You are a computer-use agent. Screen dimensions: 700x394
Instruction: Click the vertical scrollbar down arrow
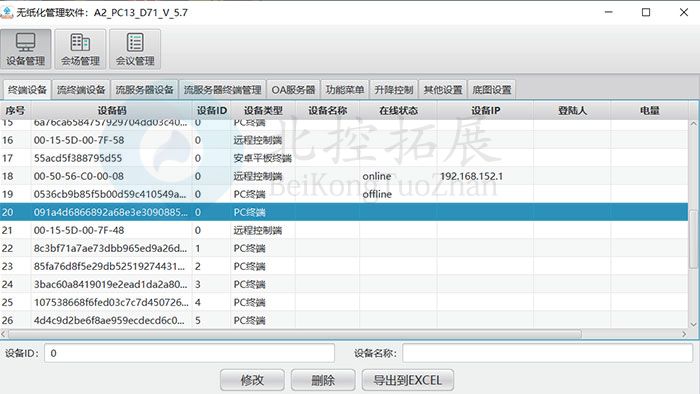(693, 324)
